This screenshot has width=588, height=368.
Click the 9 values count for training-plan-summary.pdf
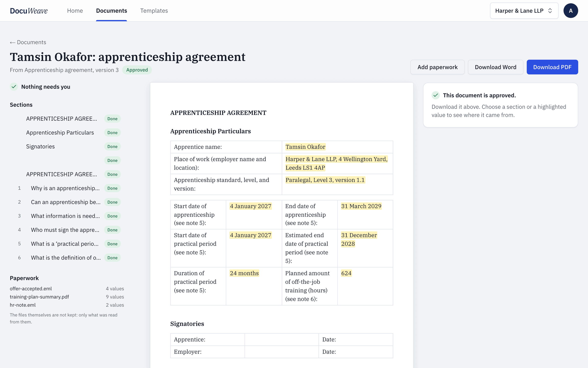(115, 297)
